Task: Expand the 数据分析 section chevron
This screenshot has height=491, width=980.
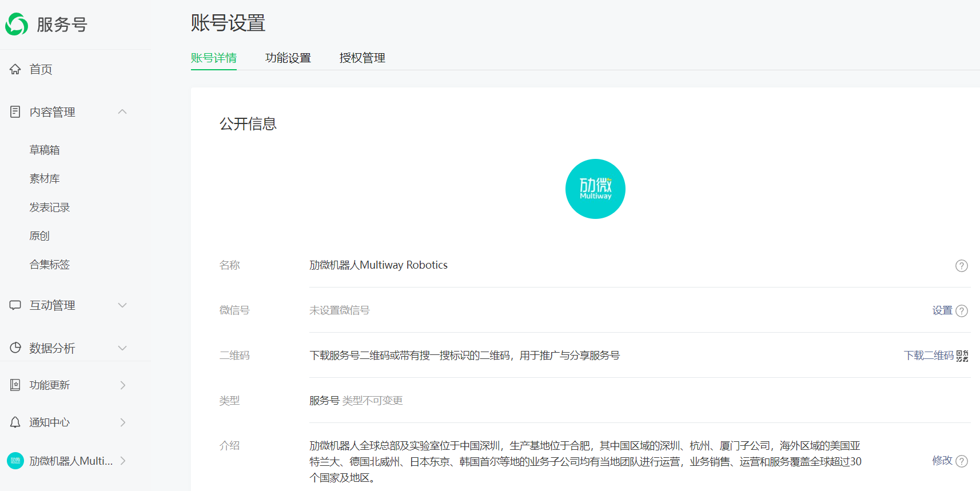Action: click(122, 348)
